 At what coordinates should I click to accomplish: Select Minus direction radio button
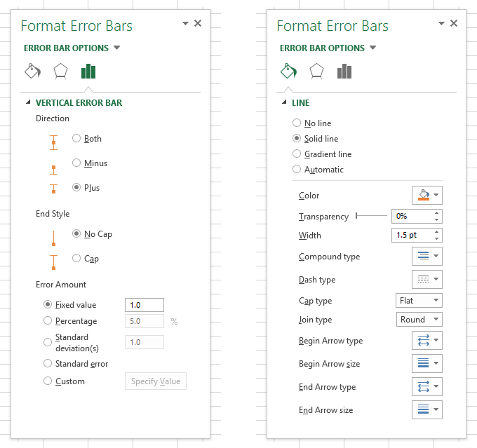(76, 163)
